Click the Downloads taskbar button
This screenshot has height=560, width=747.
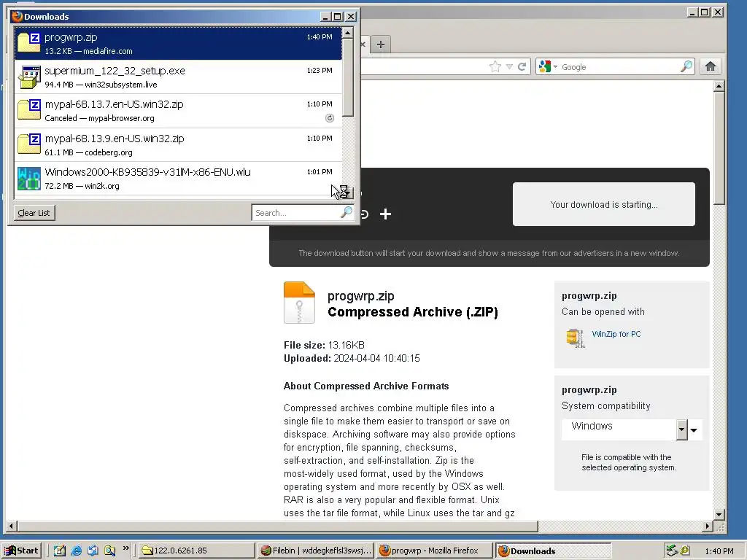click(x=553, y=551)
